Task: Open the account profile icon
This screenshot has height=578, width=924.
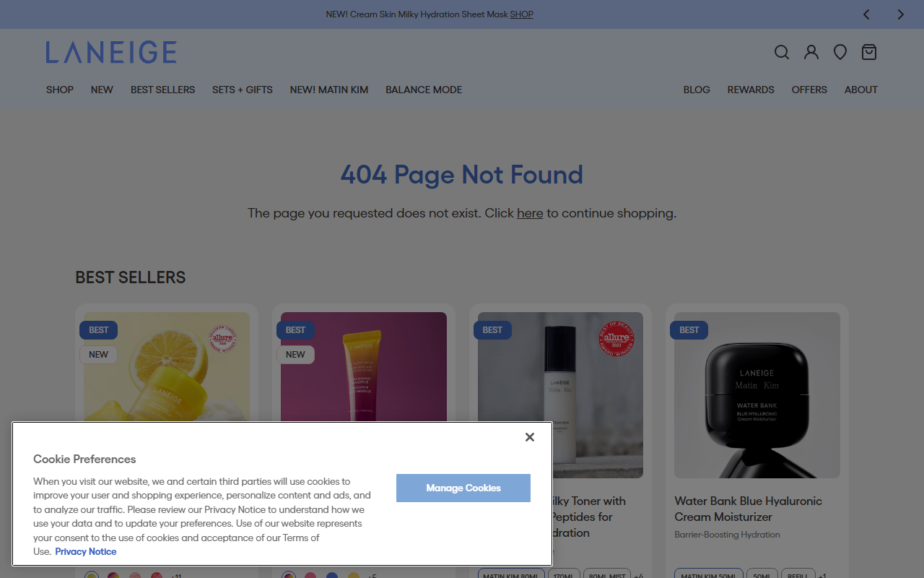Action: (x=811, y=52)
